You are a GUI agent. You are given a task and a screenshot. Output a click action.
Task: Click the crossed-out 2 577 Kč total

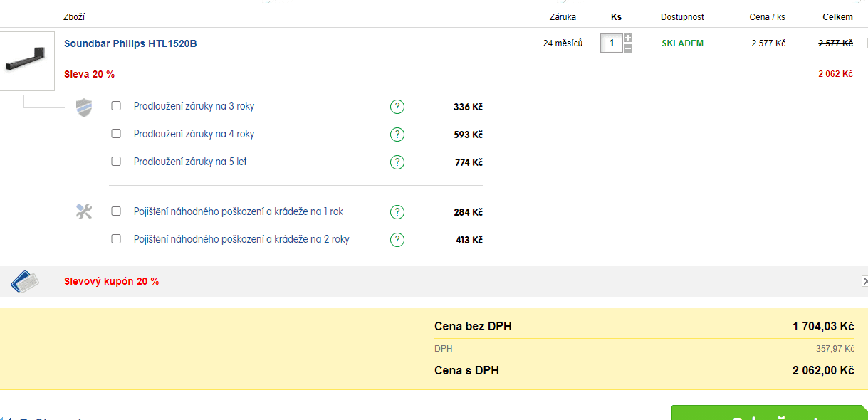tap(835, 43)
